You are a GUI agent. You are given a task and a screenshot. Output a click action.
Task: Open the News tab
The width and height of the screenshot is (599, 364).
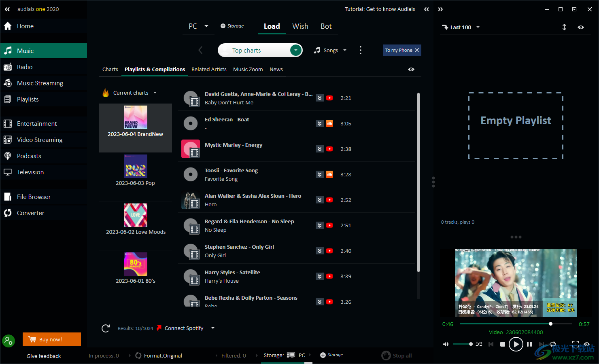pyautogui.click(x=276, y=70)
